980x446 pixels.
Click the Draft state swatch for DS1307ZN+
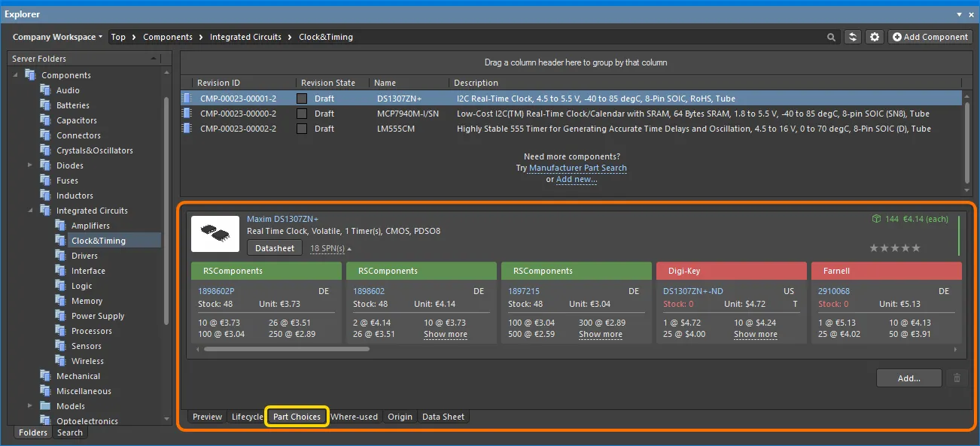pyautogui.click(x=302, y=99)
